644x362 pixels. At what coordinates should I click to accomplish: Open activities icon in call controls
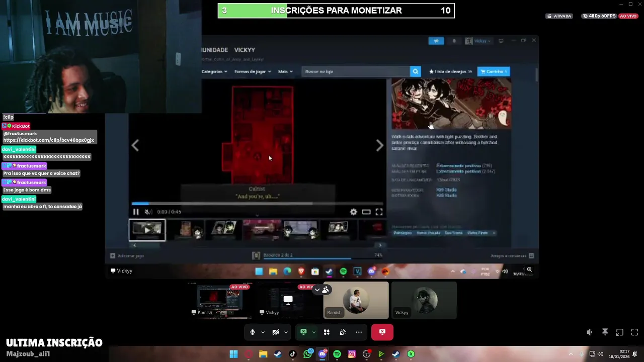[x=327, y=332]
